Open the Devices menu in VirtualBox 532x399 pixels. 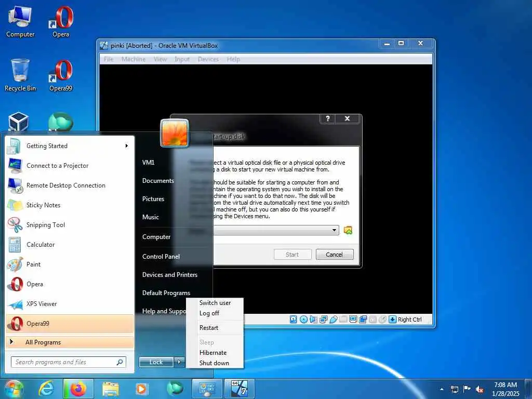click(208, 59)
